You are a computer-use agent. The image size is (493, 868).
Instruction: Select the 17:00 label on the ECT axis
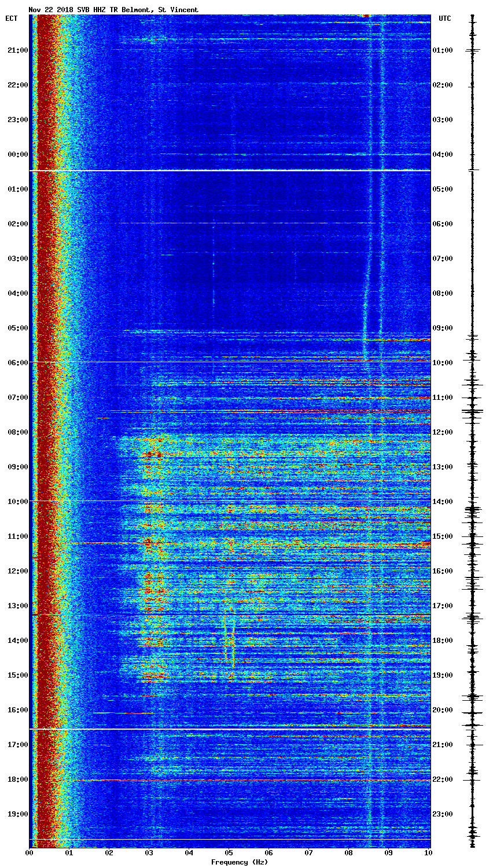click(17, 745)
